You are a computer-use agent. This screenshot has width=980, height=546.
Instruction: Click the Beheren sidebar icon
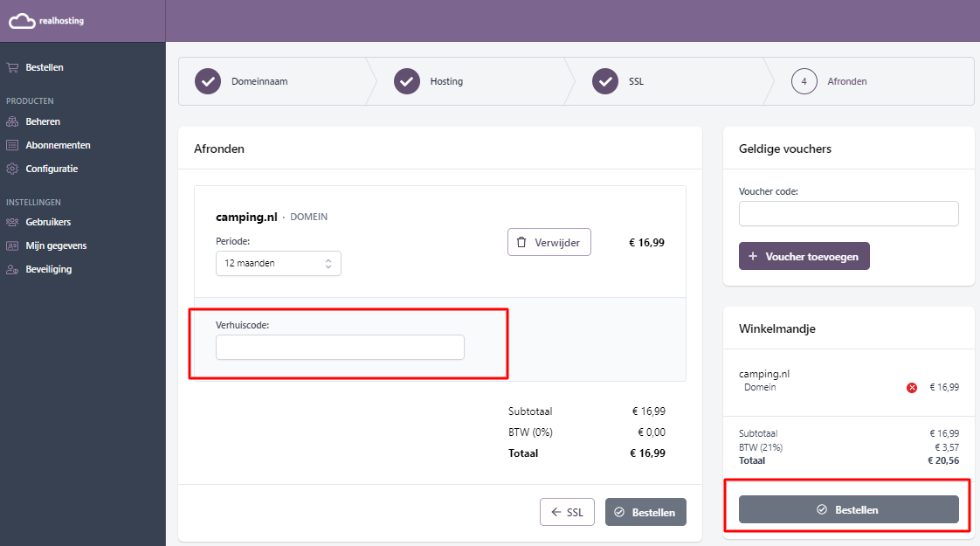pyautogui.click(x=12, y=121)
